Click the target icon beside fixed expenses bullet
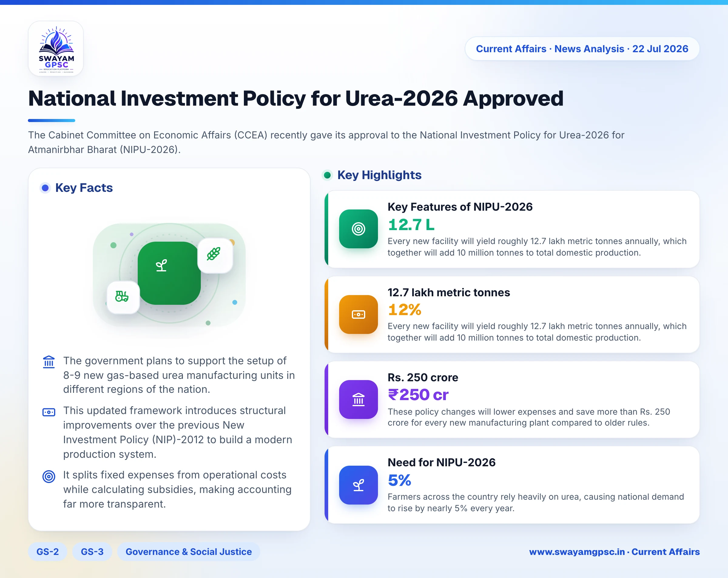Viewport: 728px width, 578px height. 49,477
